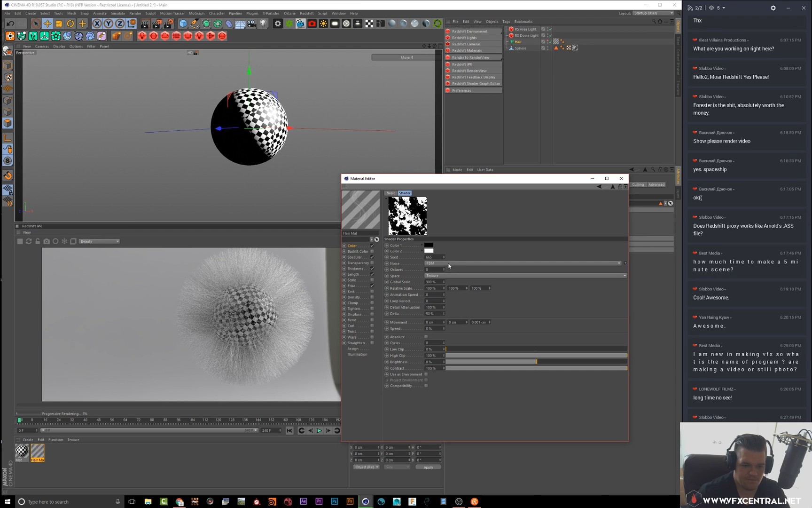Open Redshift Shader Graph Editor entry
812x508 pixels.
pos(476,84)
